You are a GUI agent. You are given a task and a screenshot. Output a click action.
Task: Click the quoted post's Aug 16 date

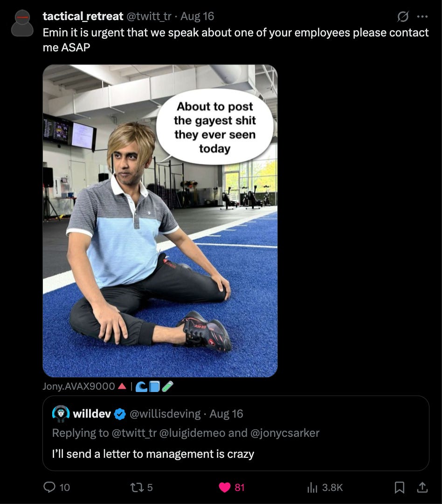click(x=226, y=413)
